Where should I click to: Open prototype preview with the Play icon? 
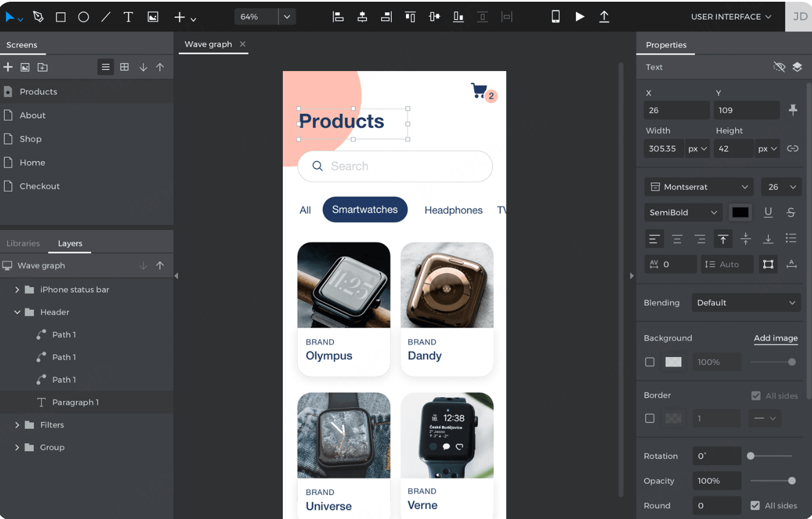pos(580,17)
